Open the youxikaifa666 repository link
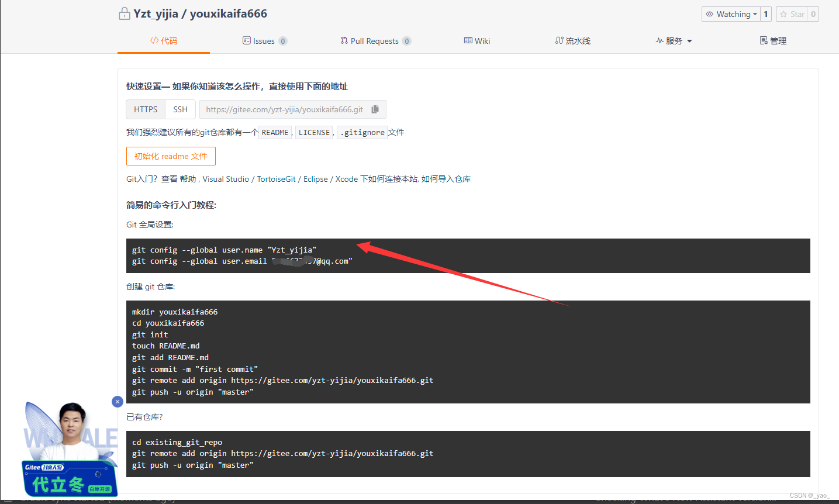839x504 pixels. click(229, 13)
